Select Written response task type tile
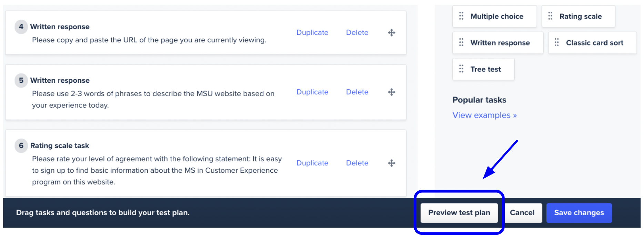The height and width of the screenshot is (240, 644). (x=498, y=43)
